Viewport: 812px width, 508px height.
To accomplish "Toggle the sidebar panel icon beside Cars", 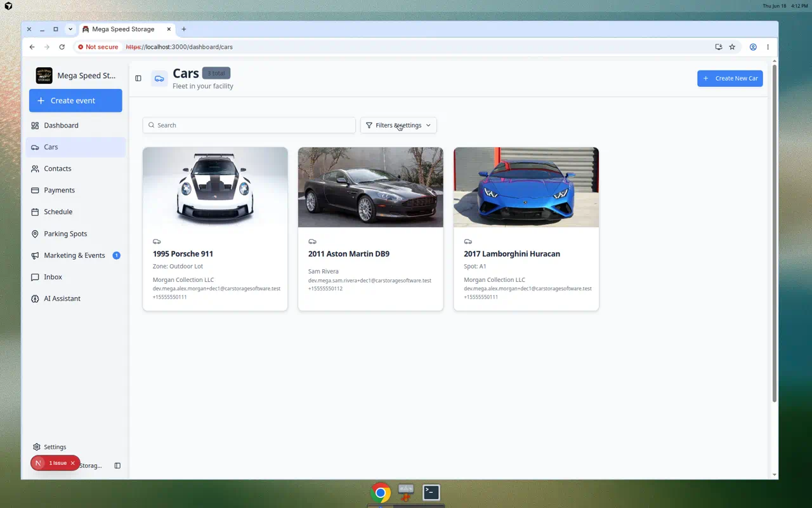I will pos(138,78).
